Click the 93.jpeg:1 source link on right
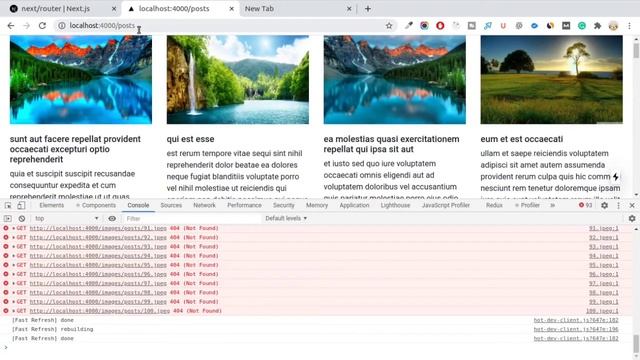This screenshot has height=360, width=640. tap(604, 247)
